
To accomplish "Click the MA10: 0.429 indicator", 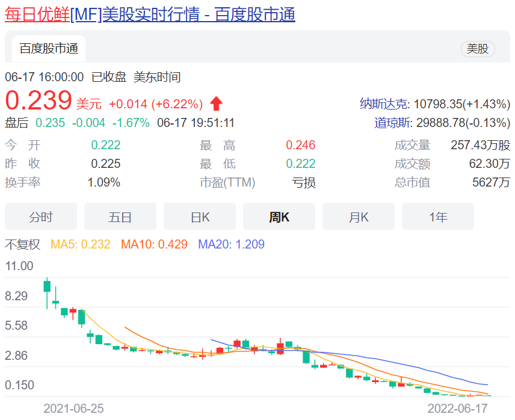I will (154, 244).
